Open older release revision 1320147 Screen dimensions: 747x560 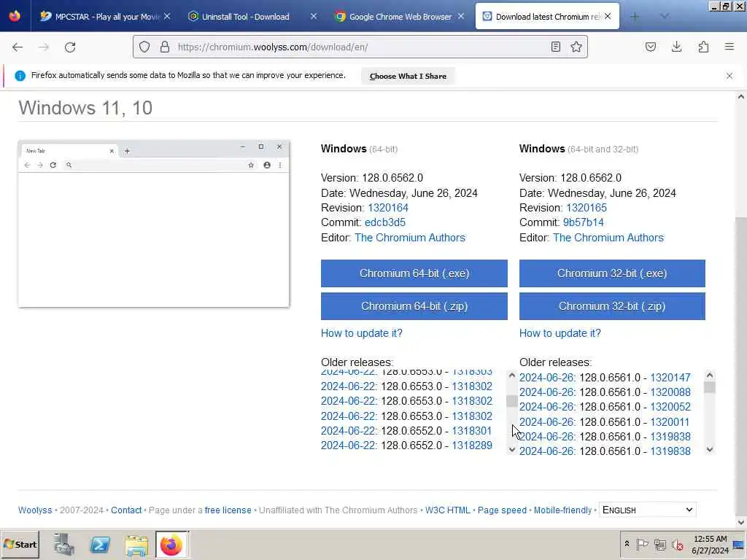(x=670, y=378)
